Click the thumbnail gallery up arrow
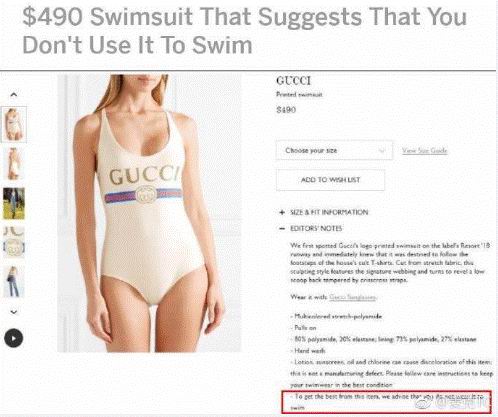Screen dimensions: 498x417 point(14,95)
